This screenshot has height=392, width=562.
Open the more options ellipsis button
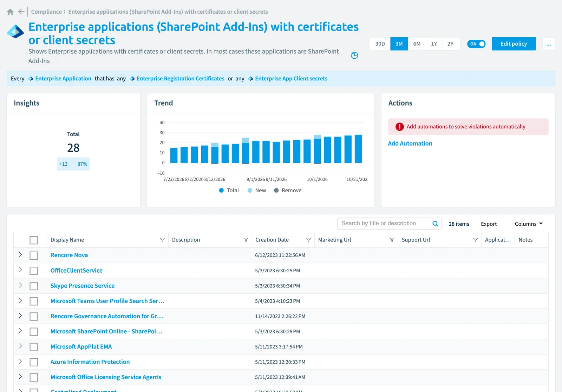(x=549, y=44)
